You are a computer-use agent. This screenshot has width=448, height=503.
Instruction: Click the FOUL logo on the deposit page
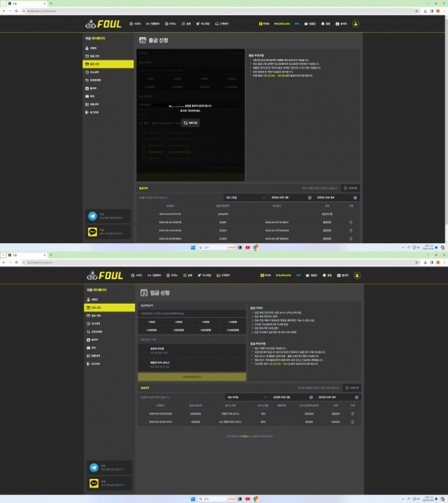[105, 275]
